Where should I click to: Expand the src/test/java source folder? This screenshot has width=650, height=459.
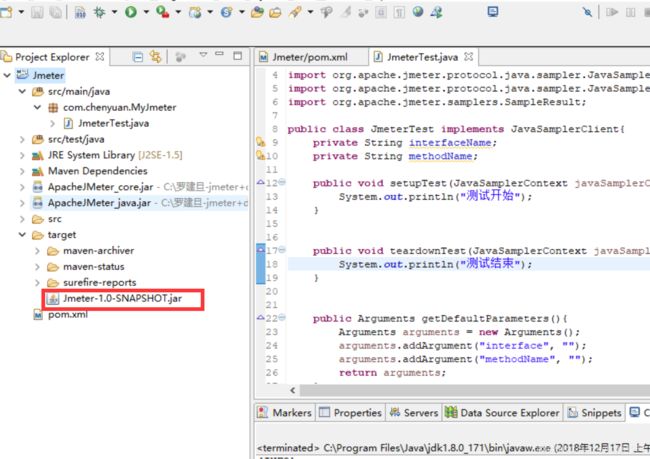click(x=22, y=139)
